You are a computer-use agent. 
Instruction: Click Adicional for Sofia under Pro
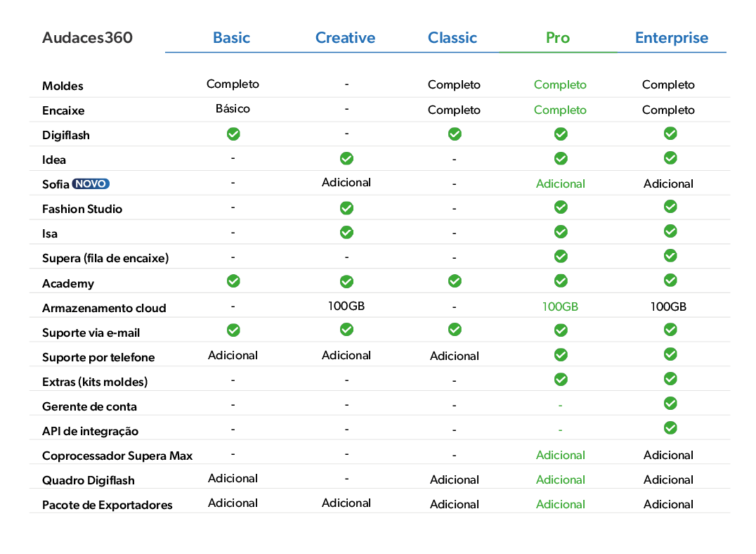coord(561,183)
